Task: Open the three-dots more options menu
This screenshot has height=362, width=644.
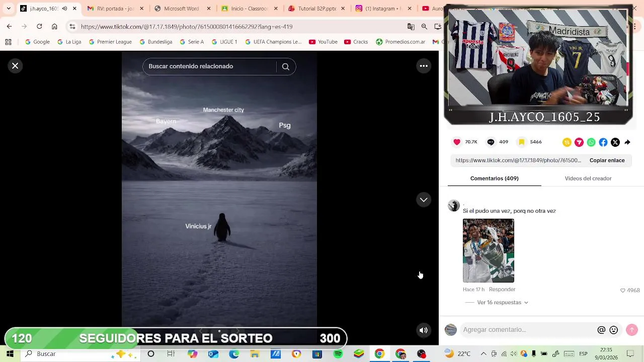Action: coord(424,66)
